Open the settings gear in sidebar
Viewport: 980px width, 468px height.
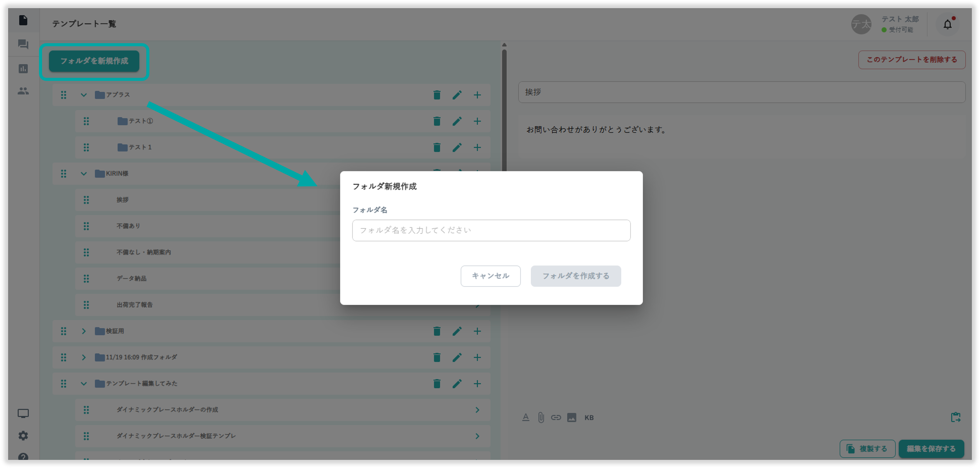23,435
